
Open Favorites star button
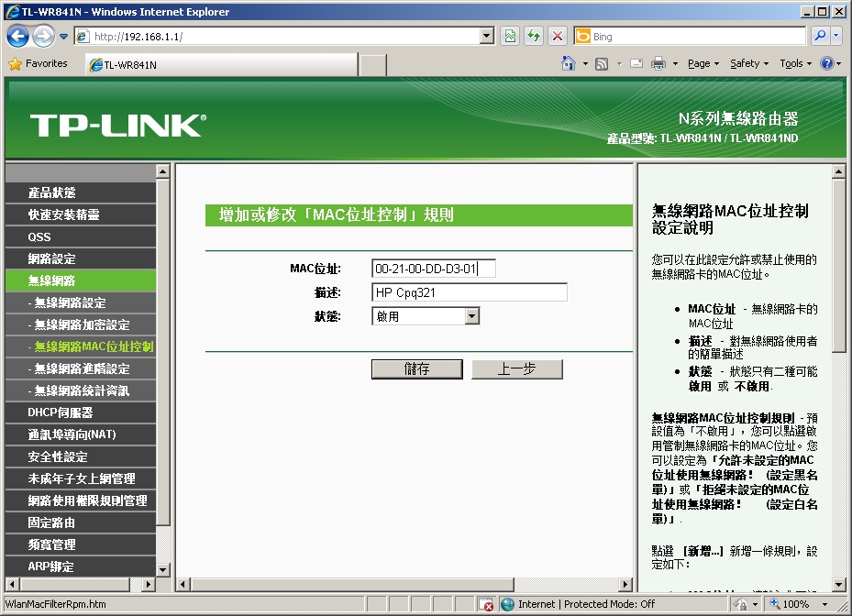click(38, 63)
